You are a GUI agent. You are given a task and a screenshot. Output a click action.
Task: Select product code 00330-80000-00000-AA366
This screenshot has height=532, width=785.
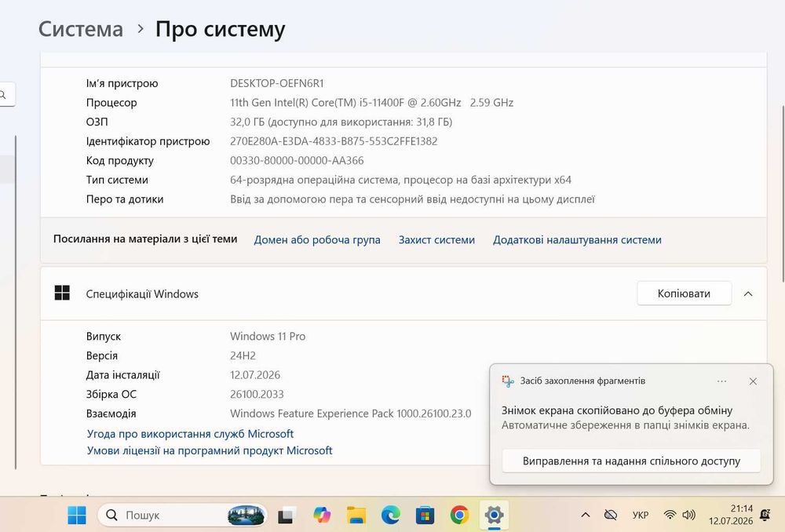coord(297,161)
